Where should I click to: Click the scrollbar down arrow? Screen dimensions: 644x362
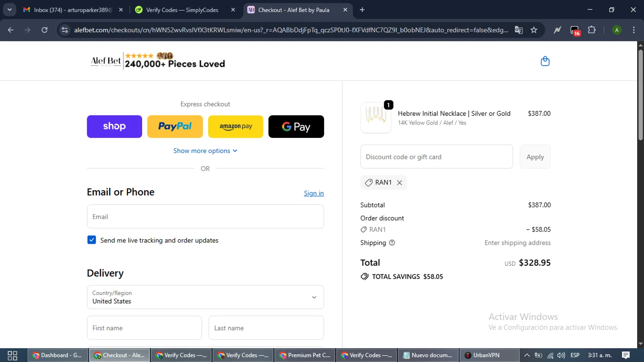pyautogui.click(x=640, y=344)
